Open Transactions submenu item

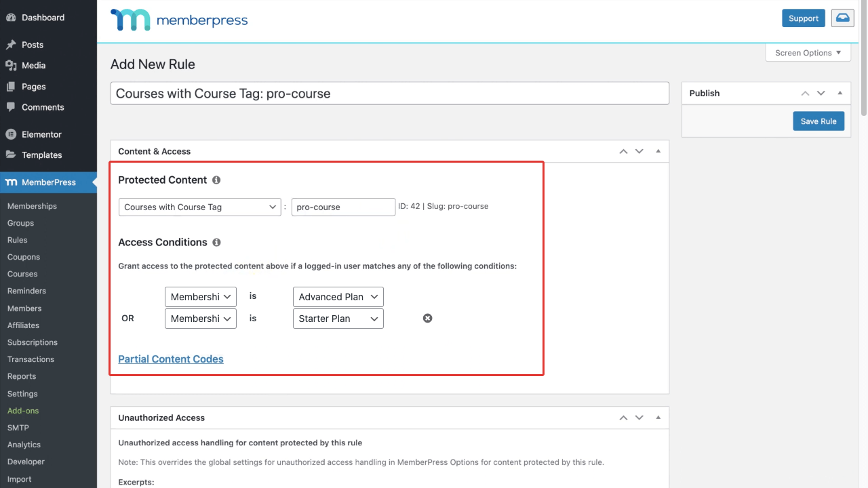point(31,359)
